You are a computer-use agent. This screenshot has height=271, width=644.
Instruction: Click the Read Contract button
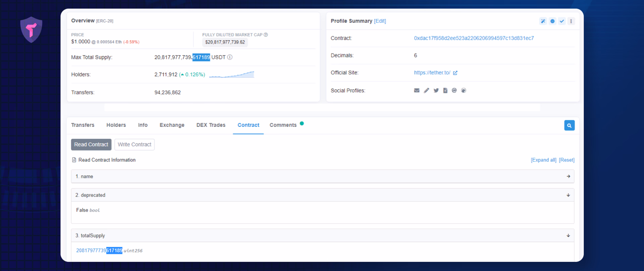pos(91,145)
